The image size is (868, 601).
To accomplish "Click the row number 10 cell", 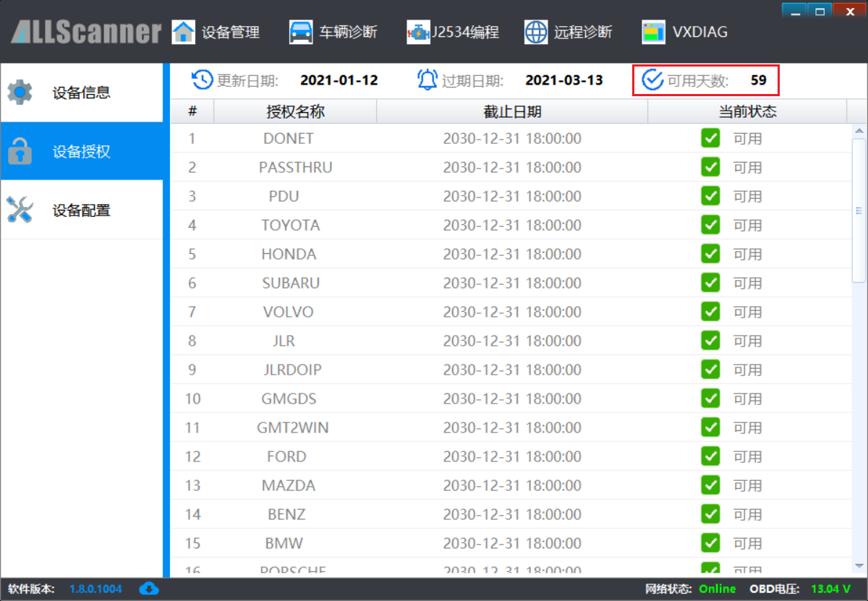I will click(192, 398).
